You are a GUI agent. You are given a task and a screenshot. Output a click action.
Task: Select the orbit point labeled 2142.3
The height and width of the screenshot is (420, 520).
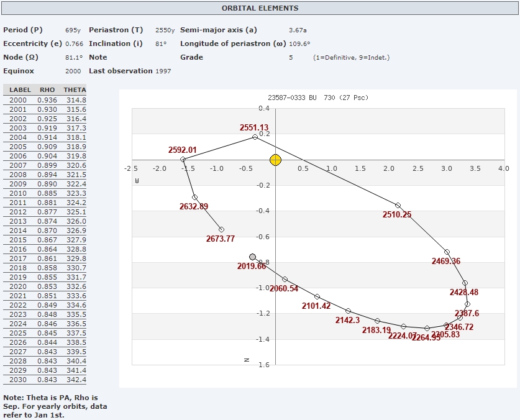pos(348,311)
